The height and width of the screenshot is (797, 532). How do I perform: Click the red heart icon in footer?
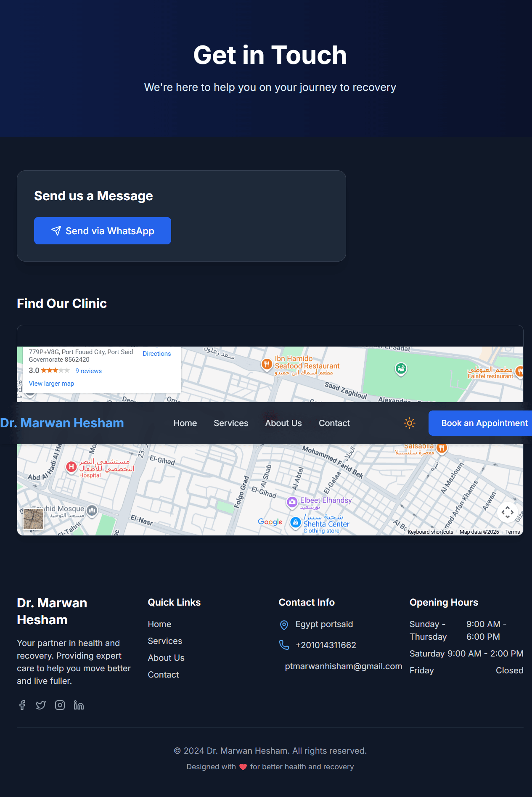click(243, 767)
